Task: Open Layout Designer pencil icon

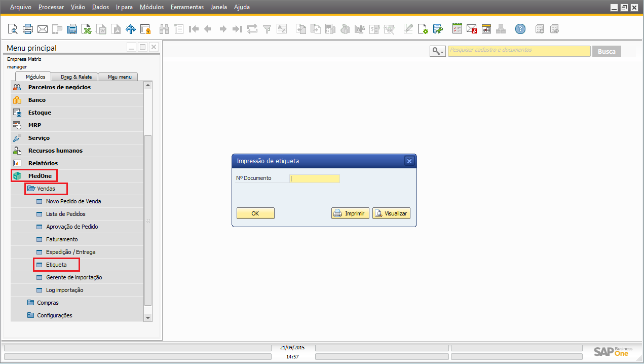Action: coord(408,29)
